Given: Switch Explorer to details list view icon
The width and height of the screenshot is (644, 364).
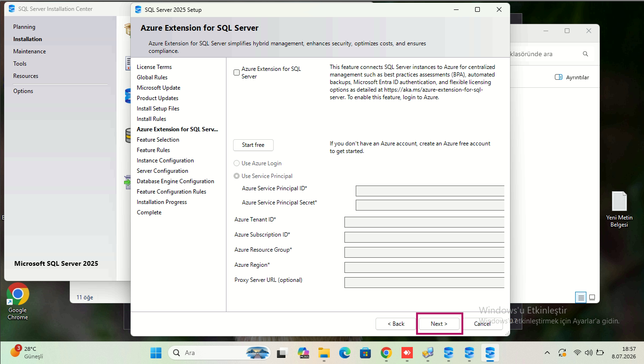Looking at the screenshot, I should (581, 297).
